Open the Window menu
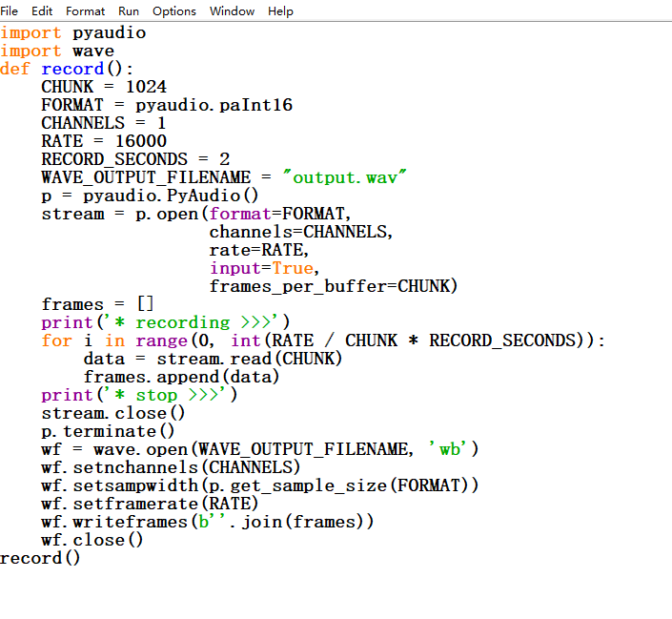The width and height of the screenshot is (672, 619). point(232,10)
